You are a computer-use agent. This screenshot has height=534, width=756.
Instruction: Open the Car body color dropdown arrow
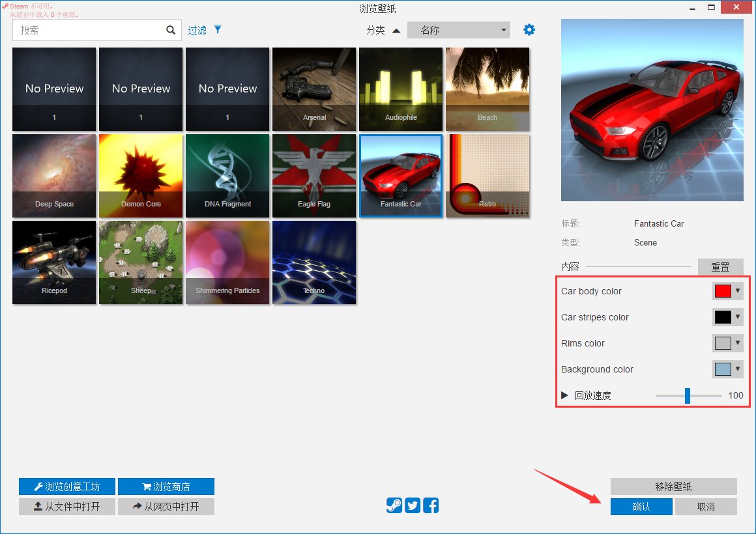738,291
